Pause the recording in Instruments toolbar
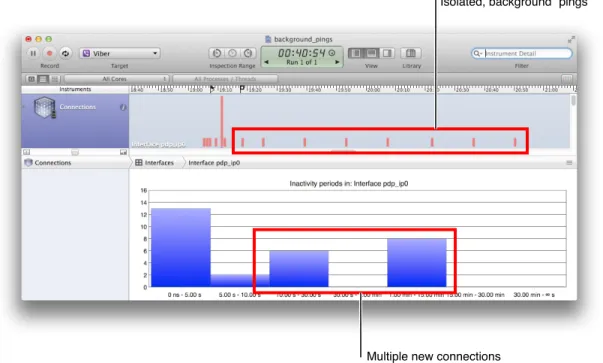Screen dimensions: 603x363 click(33, 53)
